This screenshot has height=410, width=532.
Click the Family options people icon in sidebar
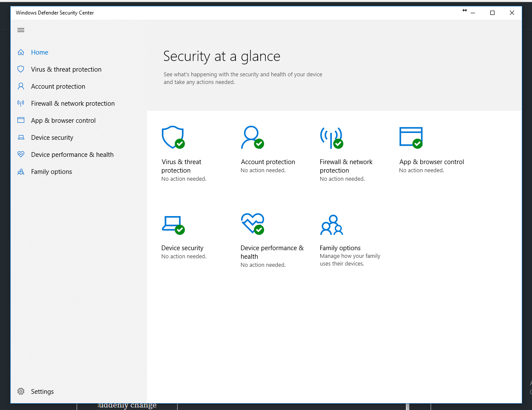[21, 172]
